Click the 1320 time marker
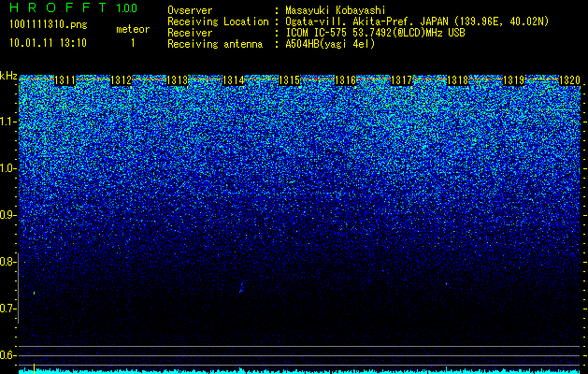 pyautogui.click(x=569, y=80)
